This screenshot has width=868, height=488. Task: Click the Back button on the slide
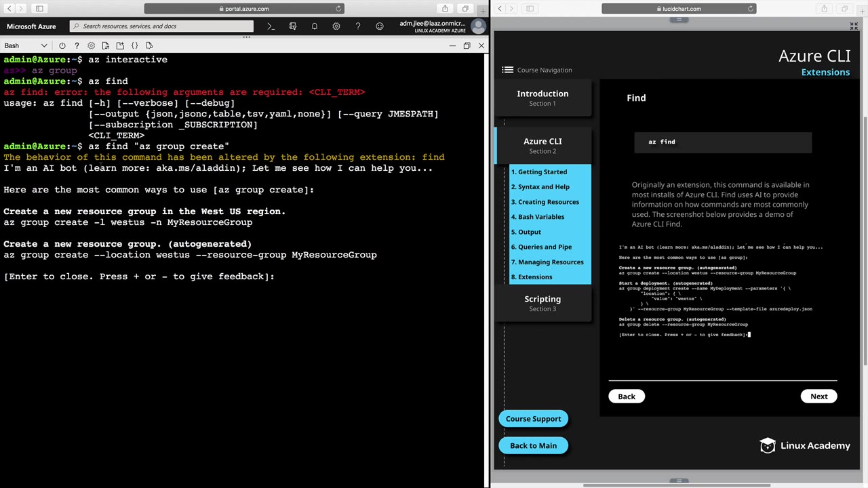627,396
